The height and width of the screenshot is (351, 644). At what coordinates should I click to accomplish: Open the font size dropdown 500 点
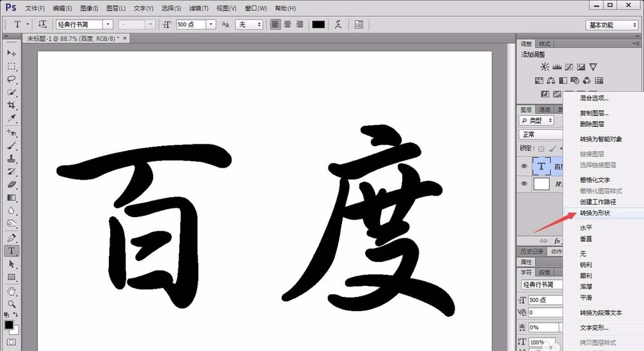tap(211, 24)
